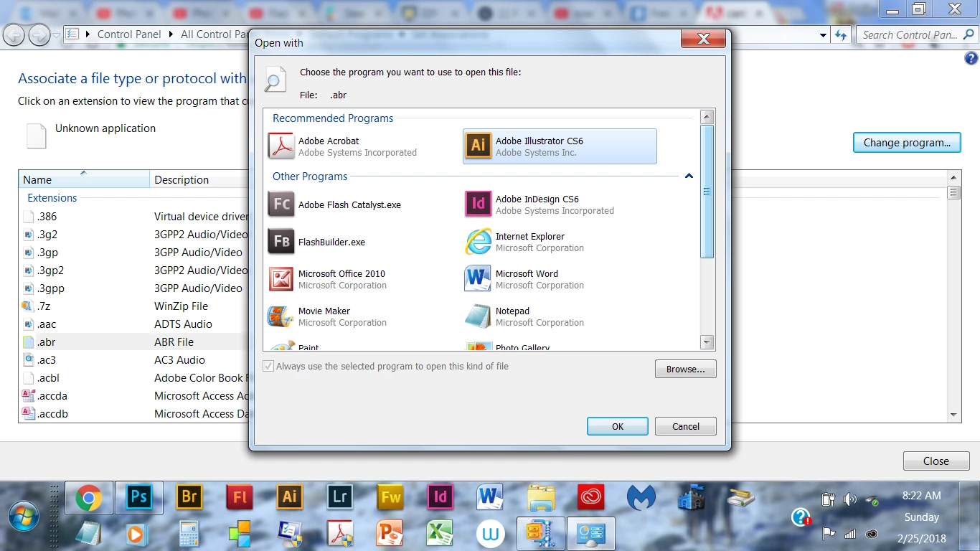980x551 pixels.
Task: Launch Adobe Fireworks from taskbar
Action: coord(390,496)
